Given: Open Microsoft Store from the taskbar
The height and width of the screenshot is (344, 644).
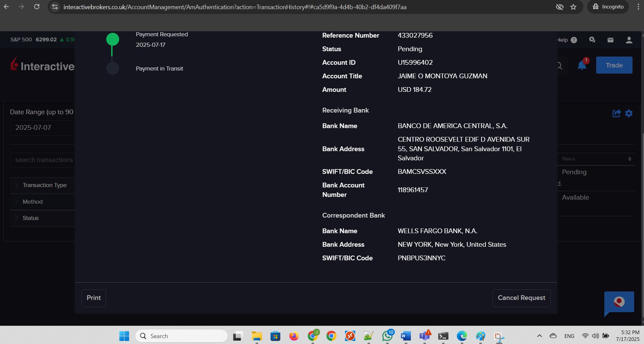Looking at the screenshot, I should click(x=275, y=336).
